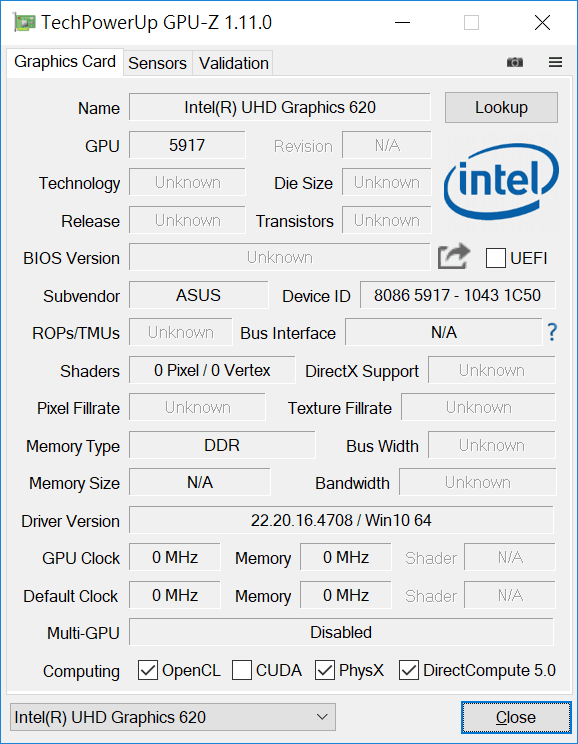Click the Name field Intel(R) UHD Graphics 620
This screenshot has height=744, width=578.
[280, 107]
